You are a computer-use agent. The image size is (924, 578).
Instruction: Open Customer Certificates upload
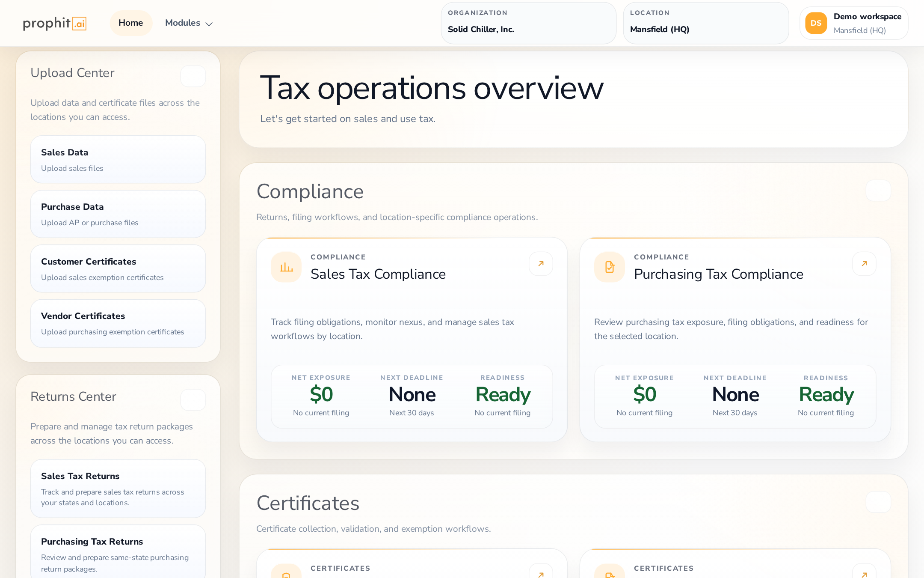pyautogui.click(x=118, y=269)
